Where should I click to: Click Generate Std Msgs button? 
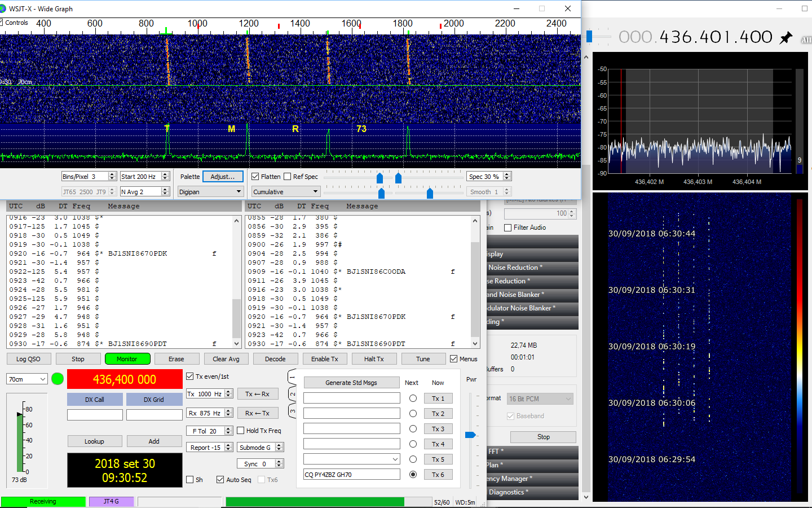[351, 383]
